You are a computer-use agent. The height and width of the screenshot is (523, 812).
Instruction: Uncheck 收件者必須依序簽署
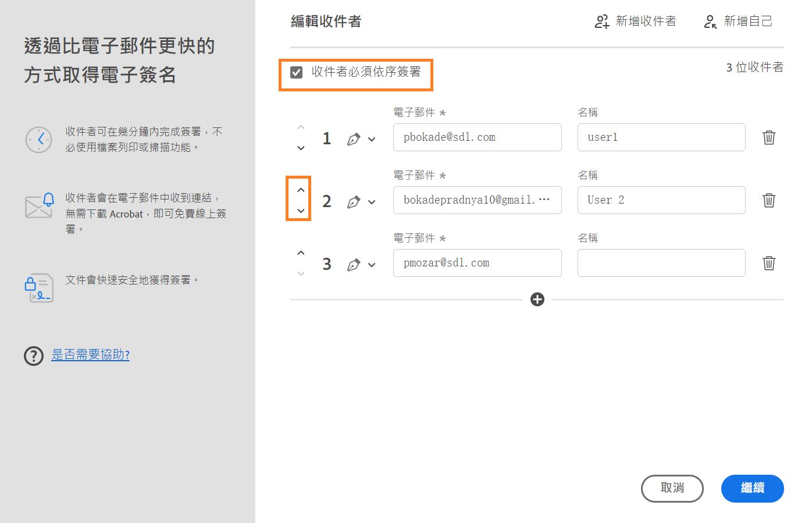tap(295, 72)
